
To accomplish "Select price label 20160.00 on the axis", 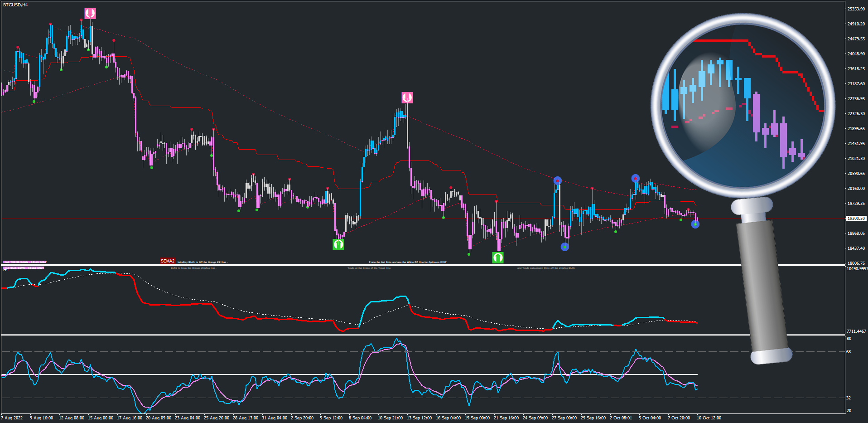I will pyautogui.click(x=856, y=189).
